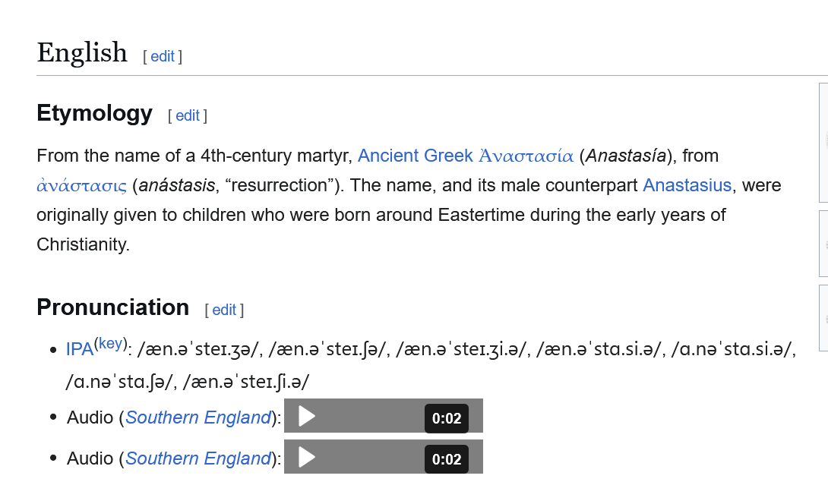
Task: Open the superscript key link after IPA
Action: point(111,344)
